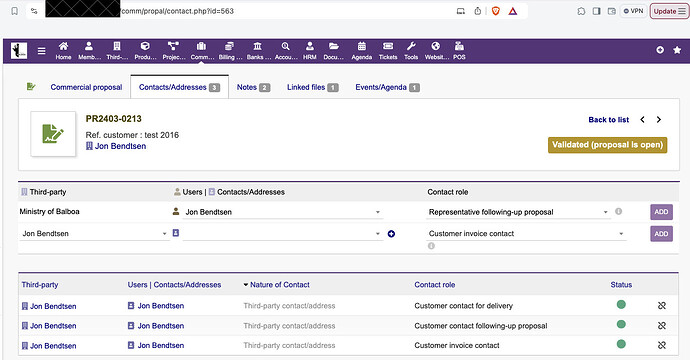Open the users dropdown showing Jon Bendtsen
This screenshot has width=690, height=360.
[x=283, y=212]
